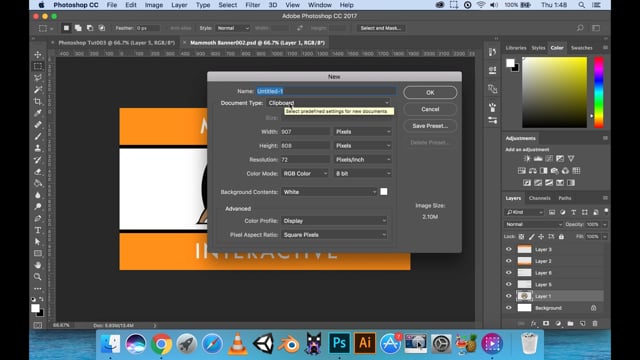Switch to the Swatches tab

pos(581,48)
